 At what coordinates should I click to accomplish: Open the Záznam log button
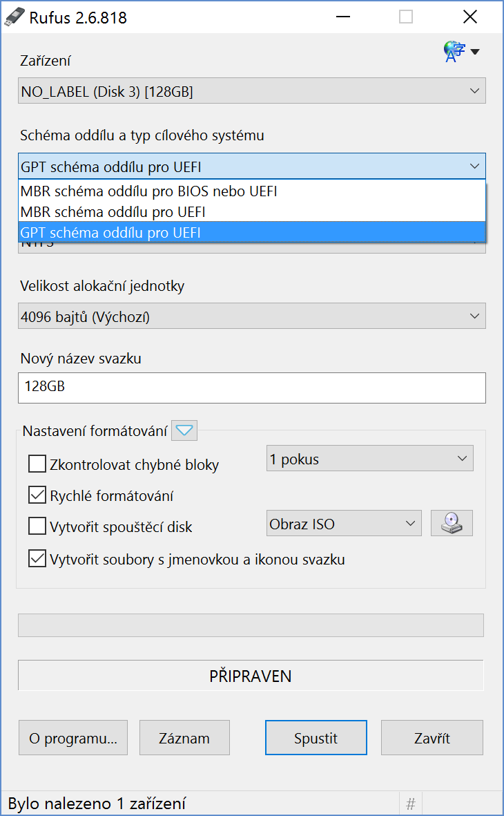point(184,738)
